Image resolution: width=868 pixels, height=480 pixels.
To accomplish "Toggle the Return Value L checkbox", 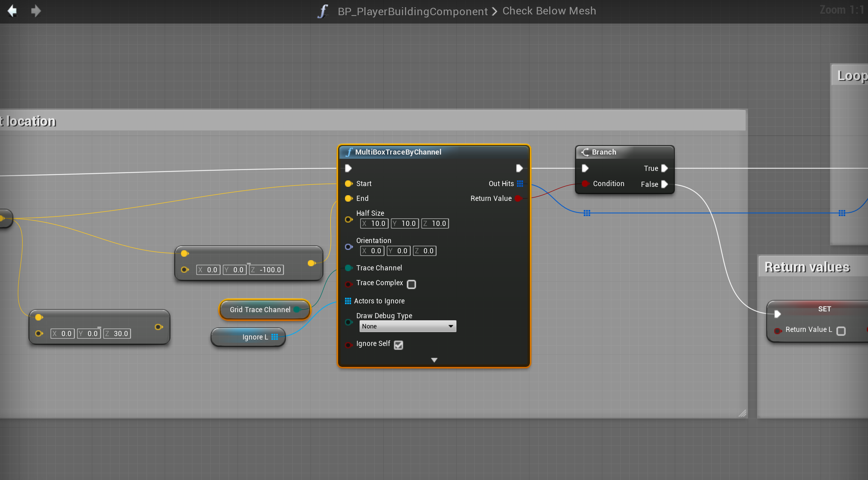I will (841, 331).
